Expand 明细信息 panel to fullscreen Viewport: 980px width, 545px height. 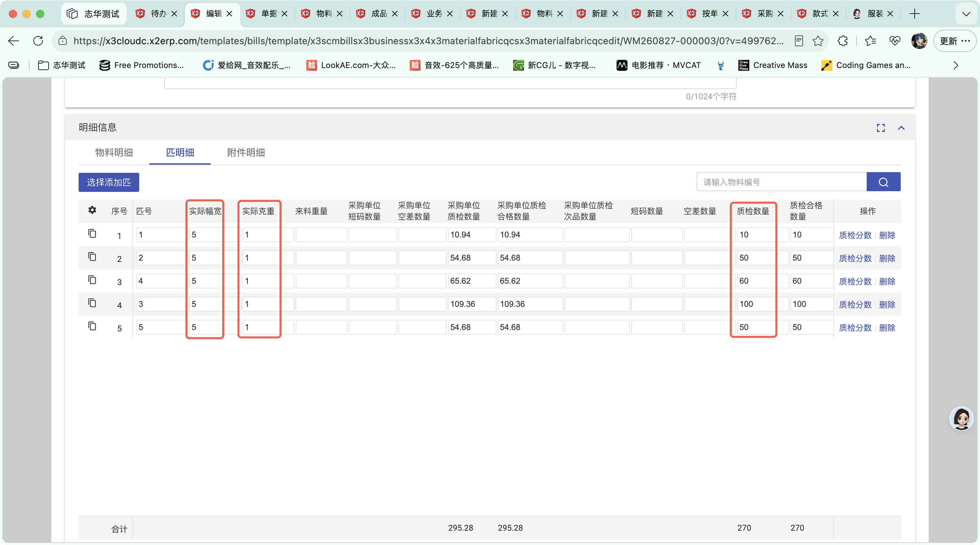click(881, 128)
